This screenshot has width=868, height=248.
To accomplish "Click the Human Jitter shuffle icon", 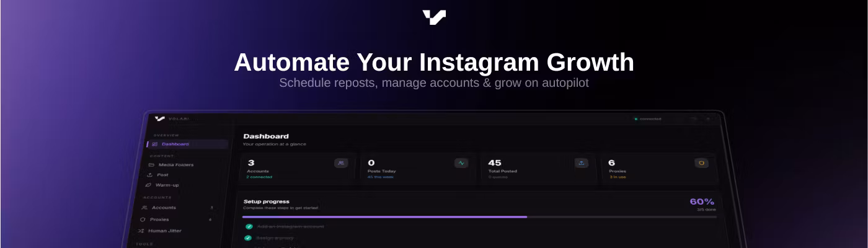I will coord(141,231).
